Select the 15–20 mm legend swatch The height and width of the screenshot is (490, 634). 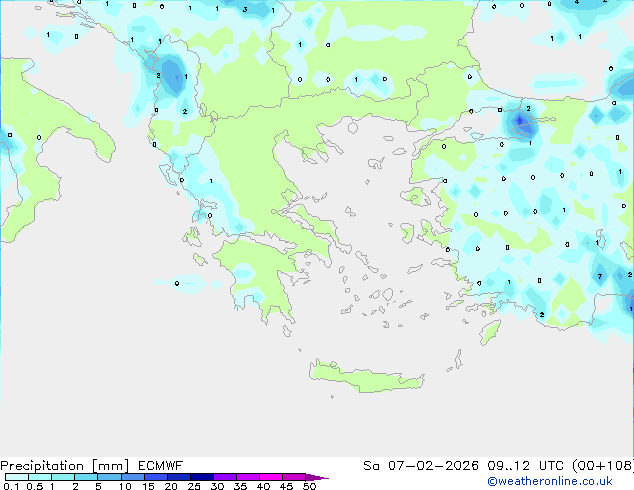(156, 477)
